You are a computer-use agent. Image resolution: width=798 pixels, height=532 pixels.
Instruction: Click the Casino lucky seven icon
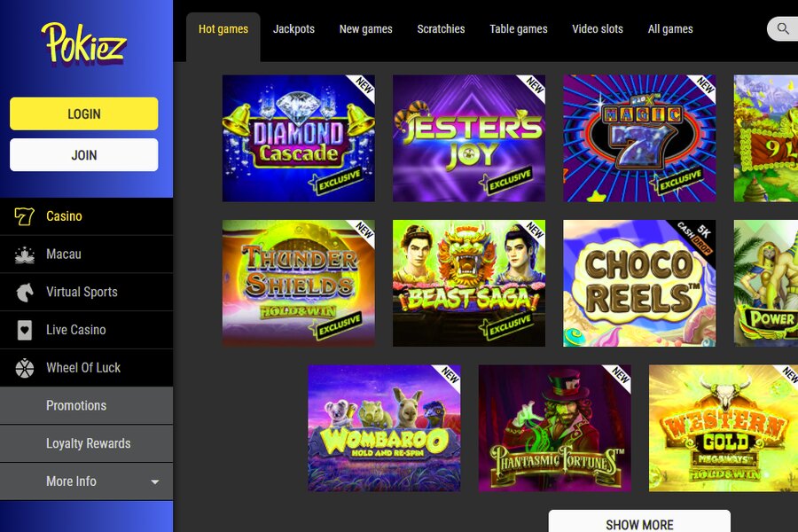tap(24, 216)
